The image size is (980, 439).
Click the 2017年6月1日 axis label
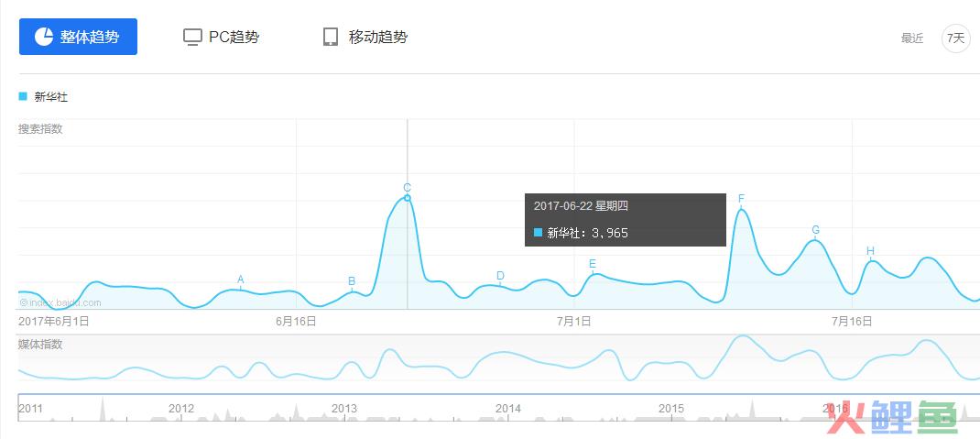[54, 322]
